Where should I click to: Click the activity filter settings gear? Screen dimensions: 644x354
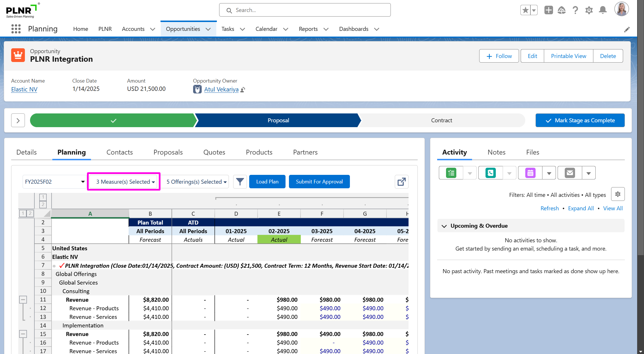point(618,194)
